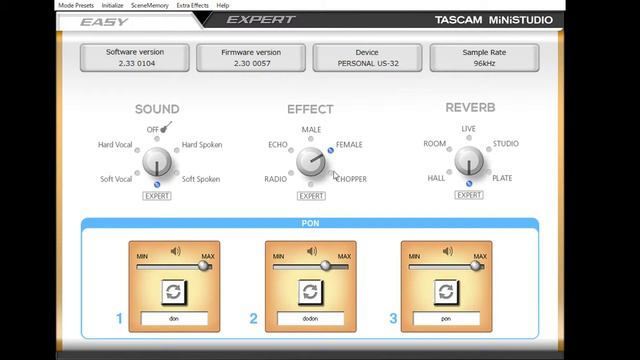Screen dimensions: 640x360
Task: Click the 'dodon' sound name field
Action: coord(311,318)
